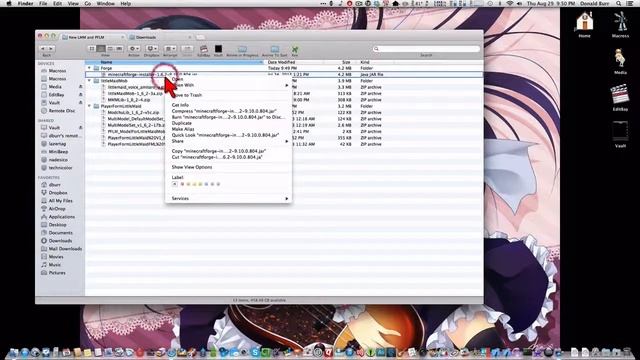Open the Anime To Sort toolbar folder
This screenshot has width=640, height=360.
click(275, 49)
